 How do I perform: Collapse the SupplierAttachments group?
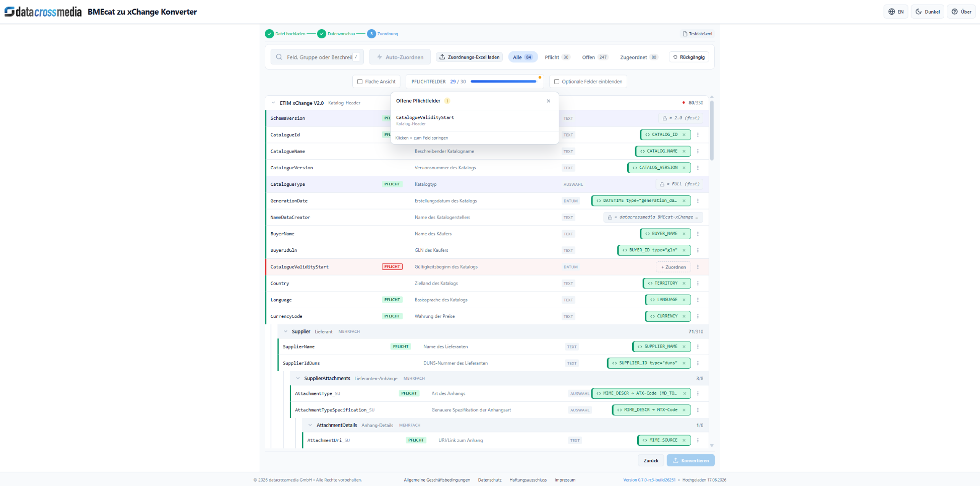pyautogui.click(x=298, y=378)
